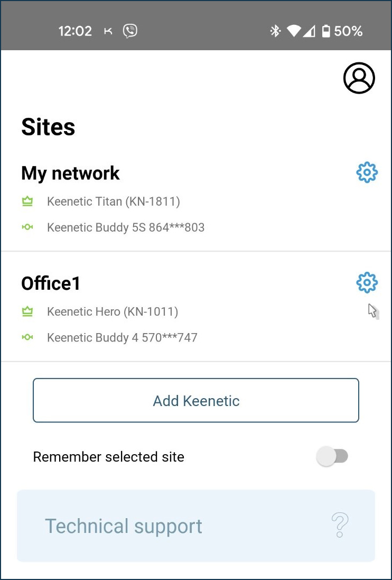
Task: Open the account profile icon
Action: (x=359, y=77)
